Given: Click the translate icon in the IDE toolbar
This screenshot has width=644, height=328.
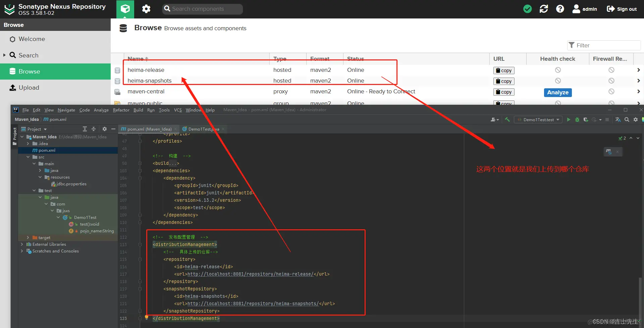Looking at the screenshot, I should coord(618,120).
